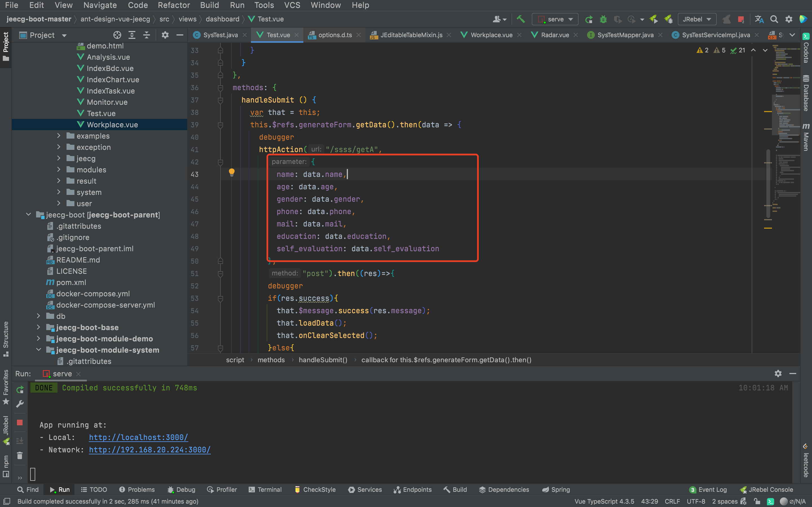This screenshot has width=812, height=507.
Task: Click the red Stop button in toolbar
Action: [741, 19]
